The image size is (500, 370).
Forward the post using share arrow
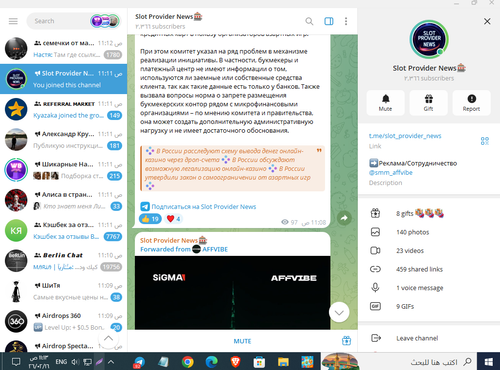click(344, 218)
